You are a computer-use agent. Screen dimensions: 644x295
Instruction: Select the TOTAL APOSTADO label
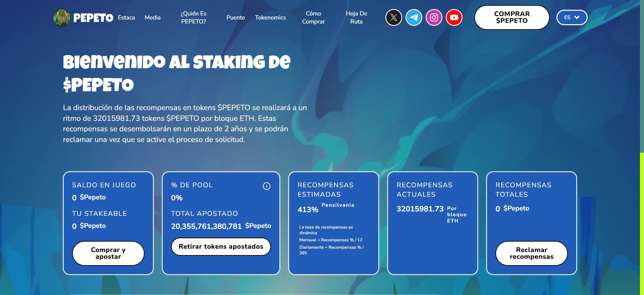point(204,213)
